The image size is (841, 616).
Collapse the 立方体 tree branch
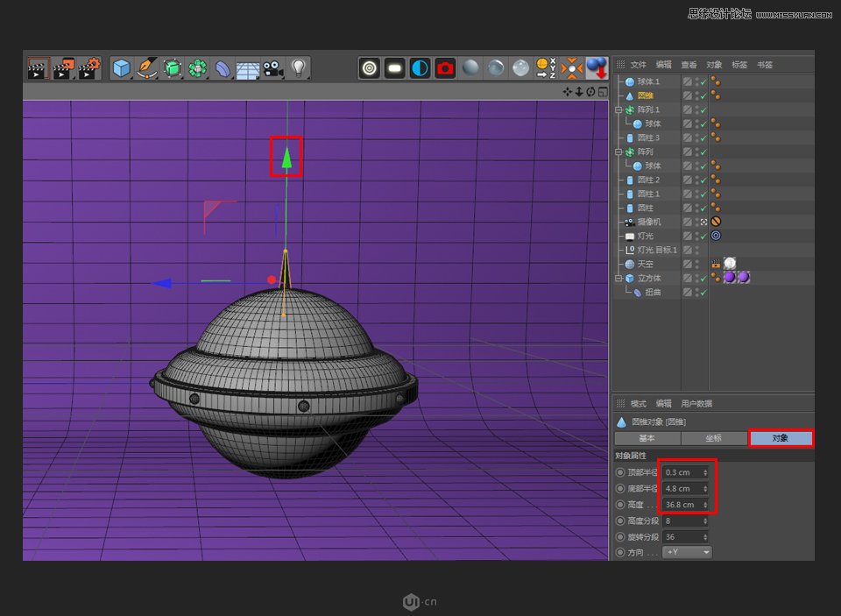(x=618, y=279)
